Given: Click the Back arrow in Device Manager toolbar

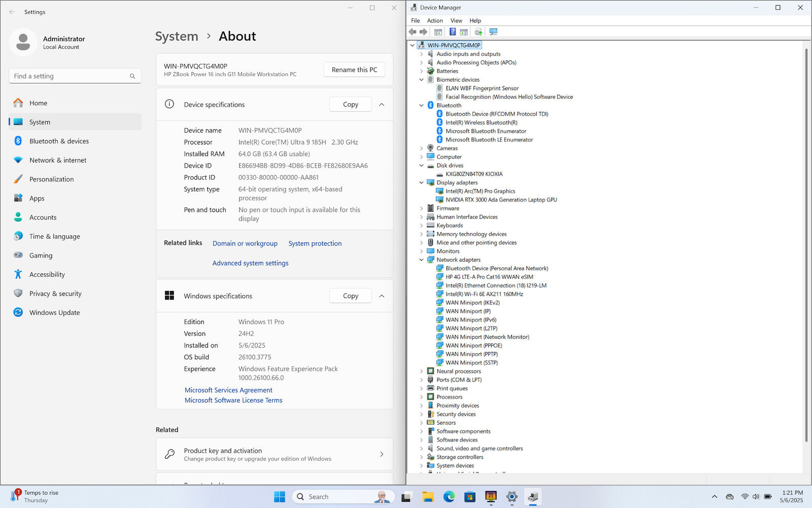Looking at the screenshot, I should pyautogui.click(x=413, y=31).
